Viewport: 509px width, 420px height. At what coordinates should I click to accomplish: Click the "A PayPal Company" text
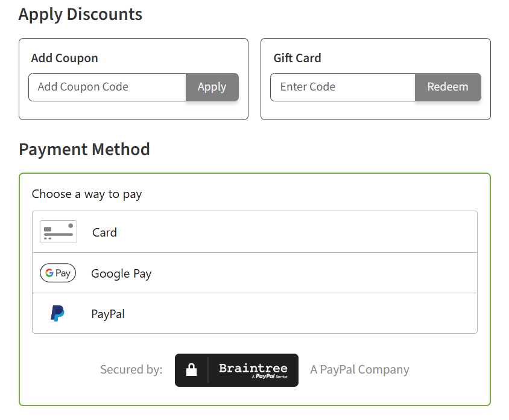click(x=359, y=369)
